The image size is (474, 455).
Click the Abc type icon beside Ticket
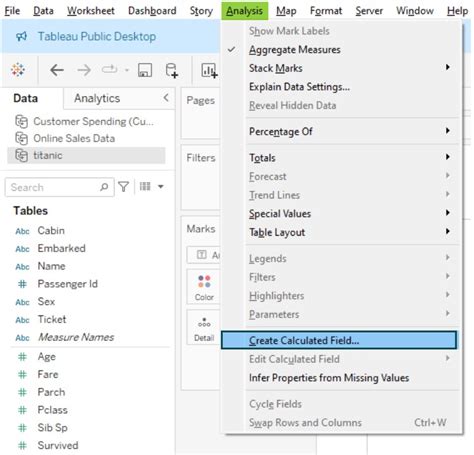22,320
